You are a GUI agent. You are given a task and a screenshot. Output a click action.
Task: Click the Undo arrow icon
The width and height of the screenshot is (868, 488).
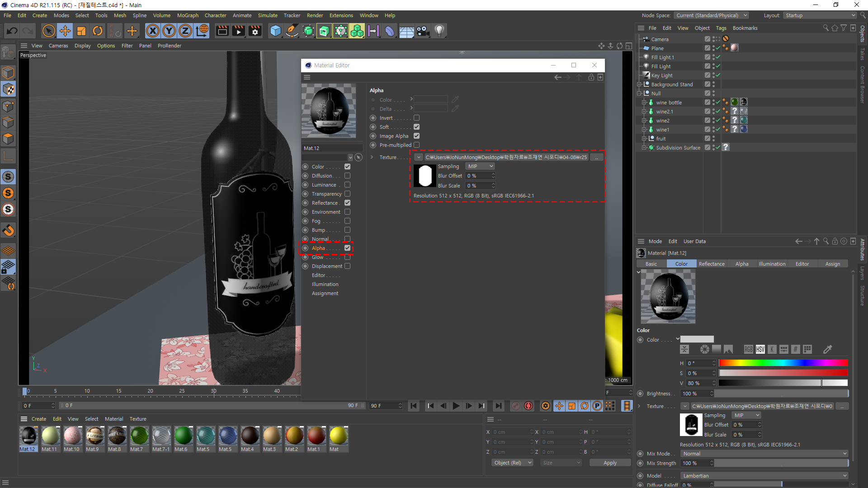pos(12,31)
